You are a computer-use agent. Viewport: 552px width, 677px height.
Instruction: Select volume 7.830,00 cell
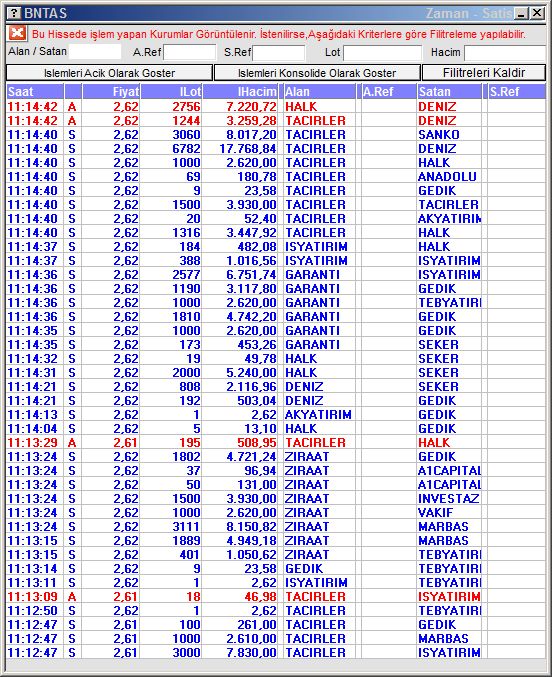pyautogui.click(x=240, y=652)
